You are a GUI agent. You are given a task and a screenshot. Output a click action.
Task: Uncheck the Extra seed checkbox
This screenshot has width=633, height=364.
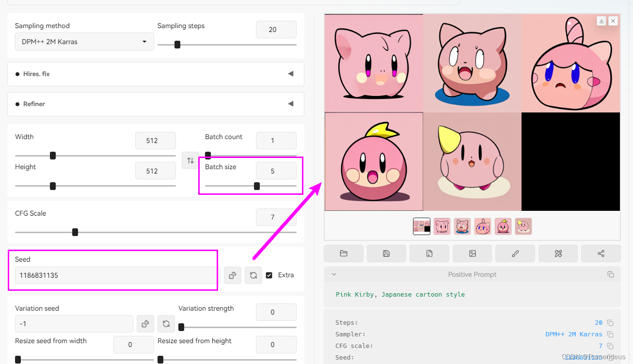coord(269,275)
